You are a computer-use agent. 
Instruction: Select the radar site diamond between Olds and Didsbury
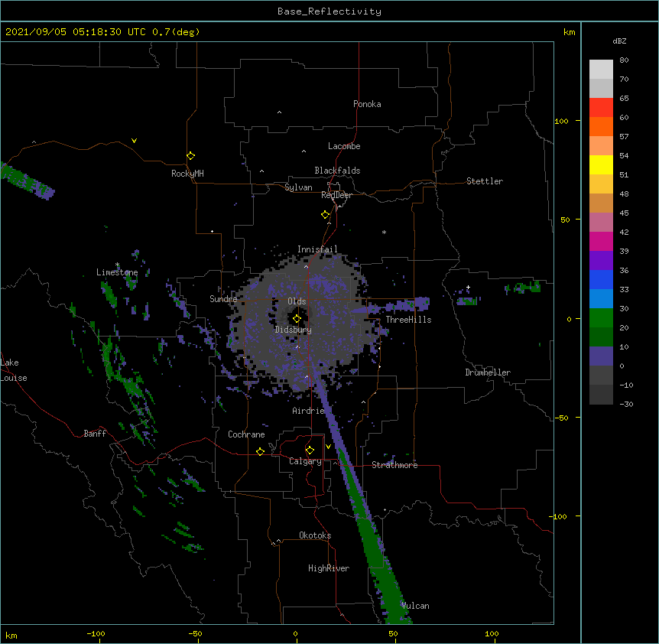297,319
